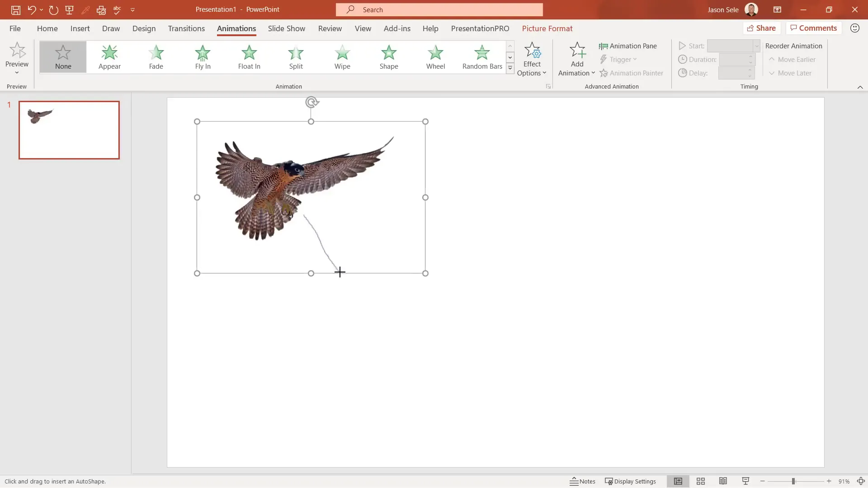Apply the Wheel animation
Image resolution: width=868 pixels, height=488 pixels.
[435, 57]
